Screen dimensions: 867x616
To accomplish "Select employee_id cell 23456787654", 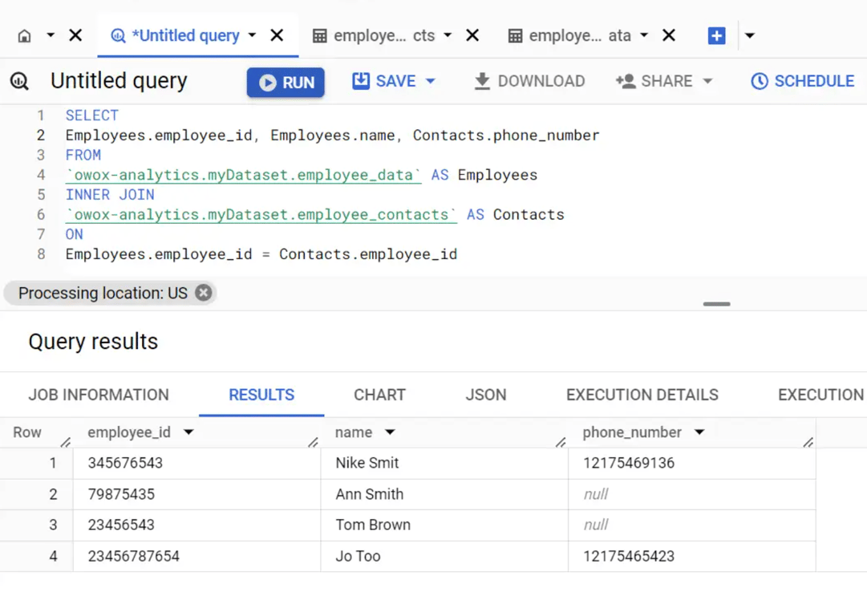I will coord(196,557).
